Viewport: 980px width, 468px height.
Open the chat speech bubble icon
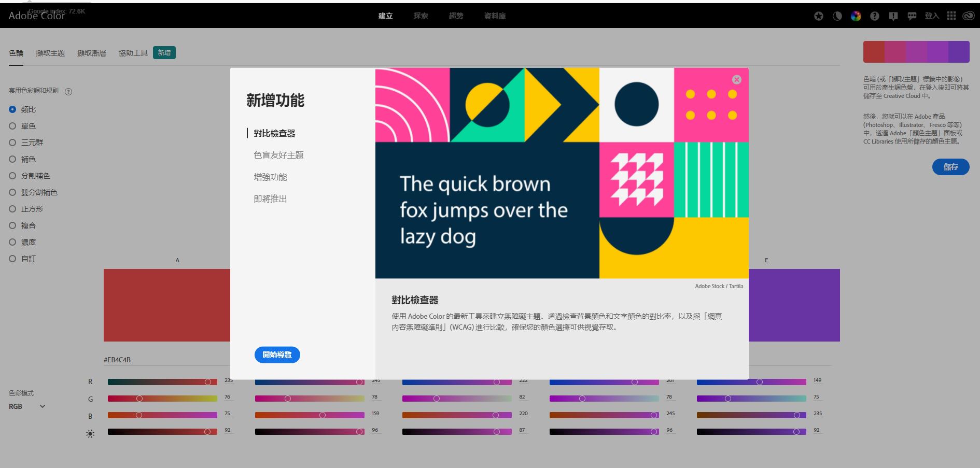(912, 16)
